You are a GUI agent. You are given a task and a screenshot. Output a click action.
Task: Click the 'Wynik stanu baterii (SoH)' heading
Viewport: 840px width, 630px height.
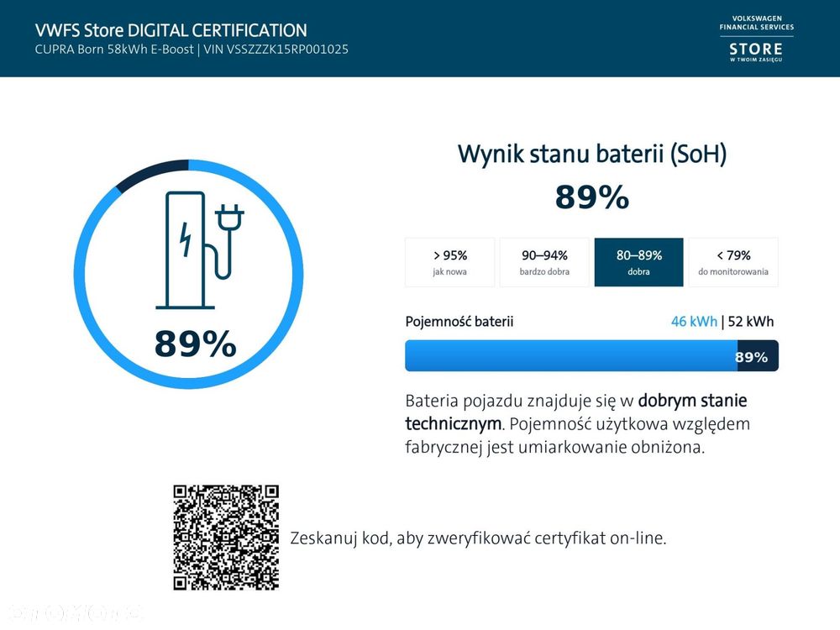click(x=592, y=154)
